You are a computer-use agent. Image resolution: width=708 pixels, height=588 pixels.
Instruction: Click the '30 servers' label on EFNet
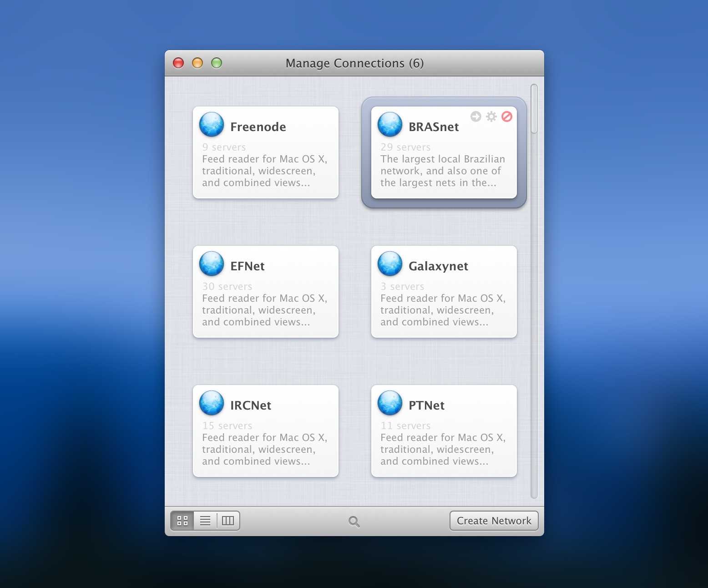(227, 286)
